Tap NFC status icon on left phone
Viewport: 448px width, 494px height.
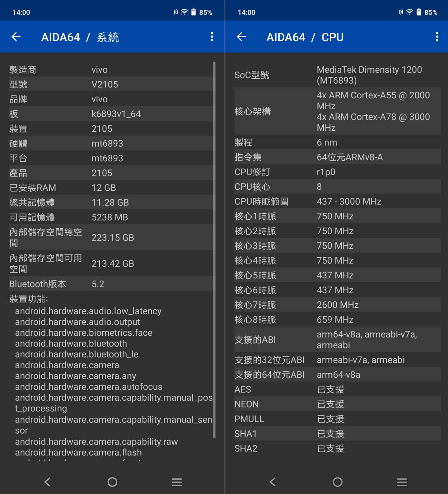176,12
